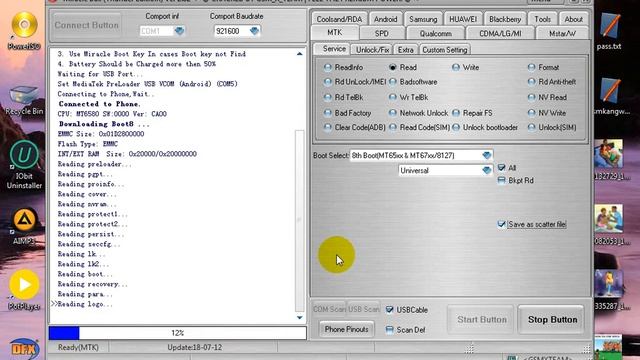Screen dimensions: 640x360
Task: Open the CDMA/LG/MI tab
Action: [x=500, y=33]
